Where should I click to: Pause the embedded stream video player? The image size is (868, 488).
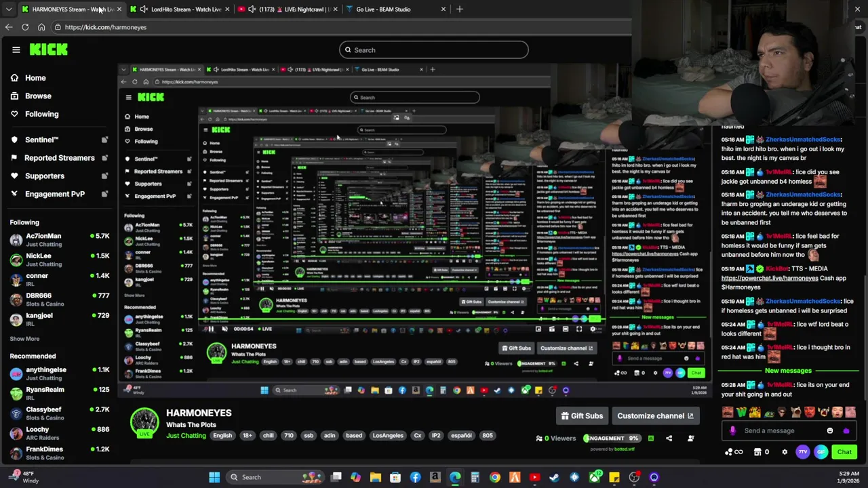(x=211, y=329)
